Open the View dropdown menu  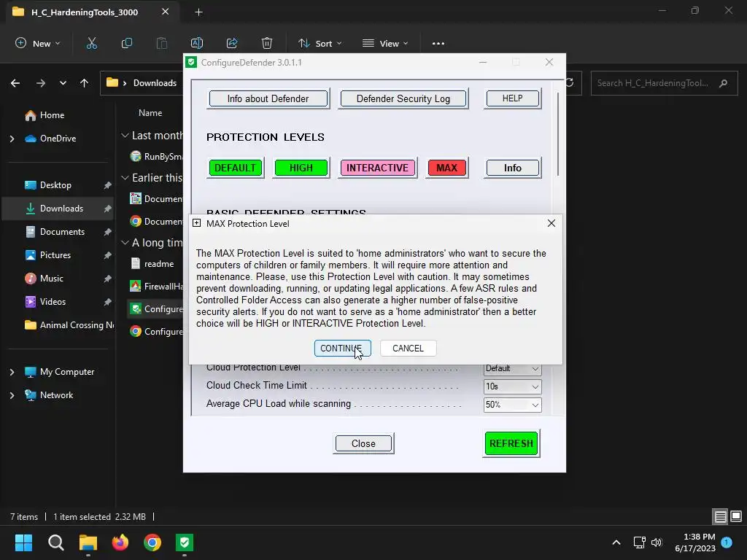[x=385, y=43]
